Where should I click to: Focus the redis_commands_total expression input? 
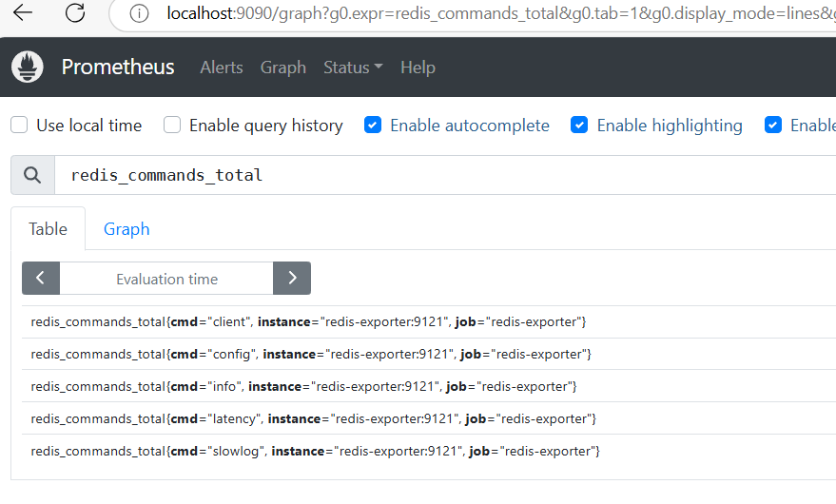pyautogui.click(x=445, y=175)
